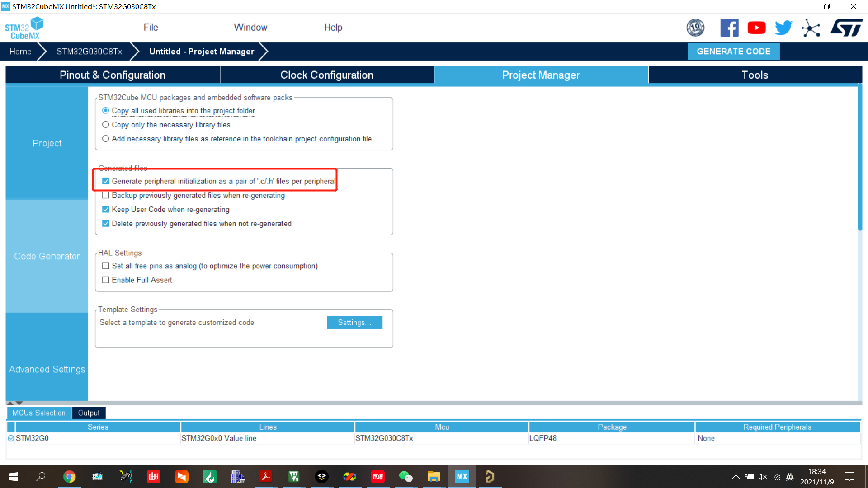The image size is (868, 488).
Task: Open template Settings... button
Action: 354,323
